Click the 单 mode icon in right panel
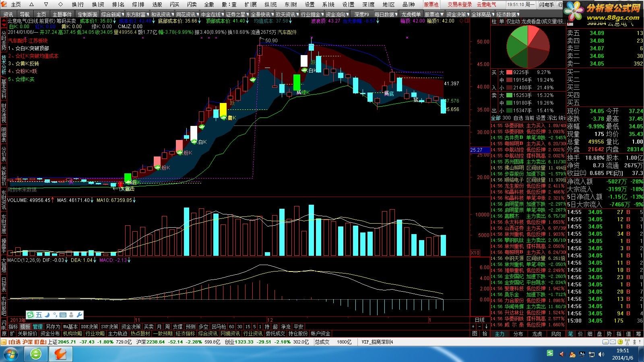Image resolution: width=644 pixels, height=362 pixels. [x=502, y=21]
